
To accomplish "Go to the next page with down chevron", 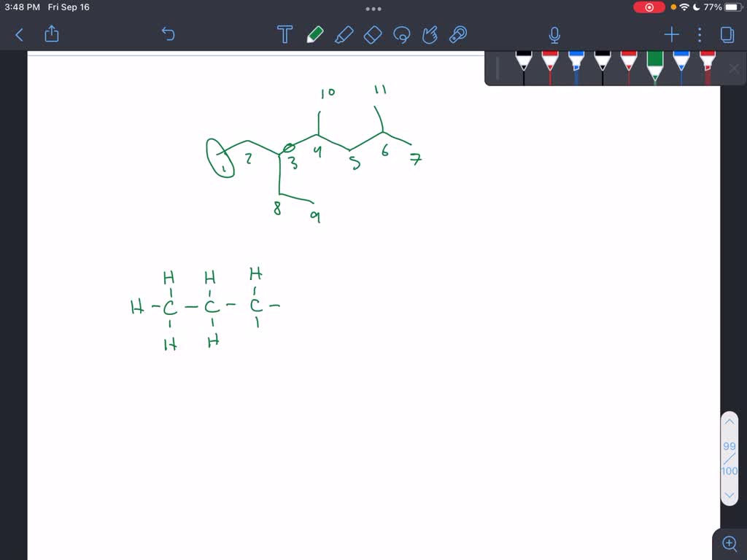I will 729,494.
